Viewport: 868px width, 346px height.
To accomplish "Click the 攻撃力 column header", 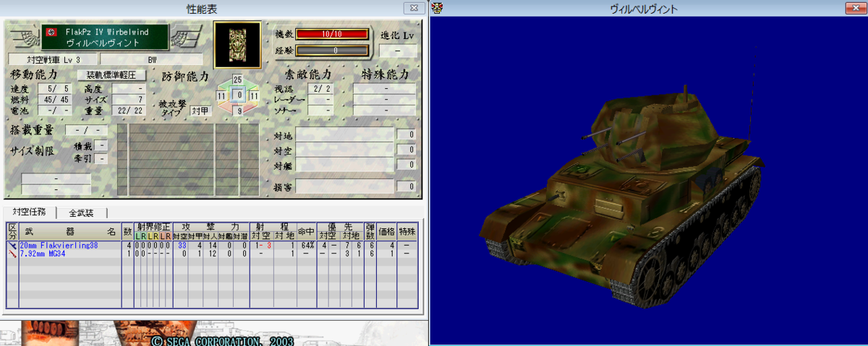I will (210, 227).
